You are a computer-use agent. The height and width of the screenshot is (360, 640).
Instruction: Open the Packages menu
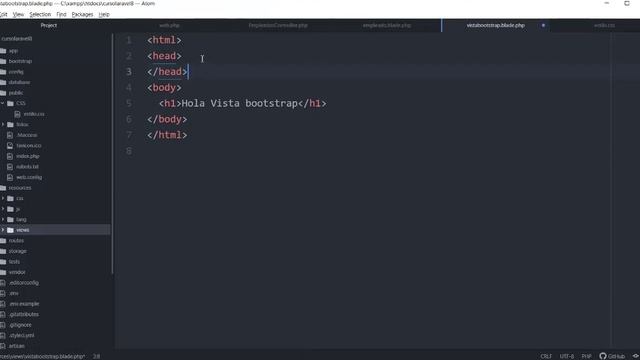pyautogui.click(x=82, y=14)
